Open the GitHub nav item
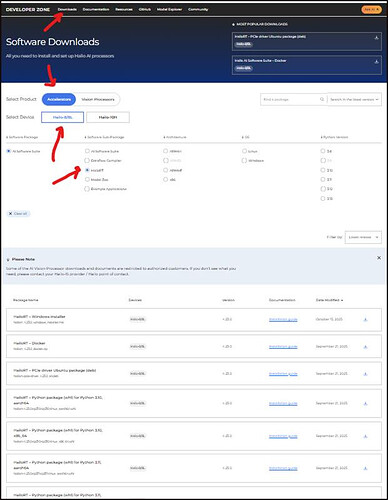This screenshot has width=388, height=500. tap(145, 9)
